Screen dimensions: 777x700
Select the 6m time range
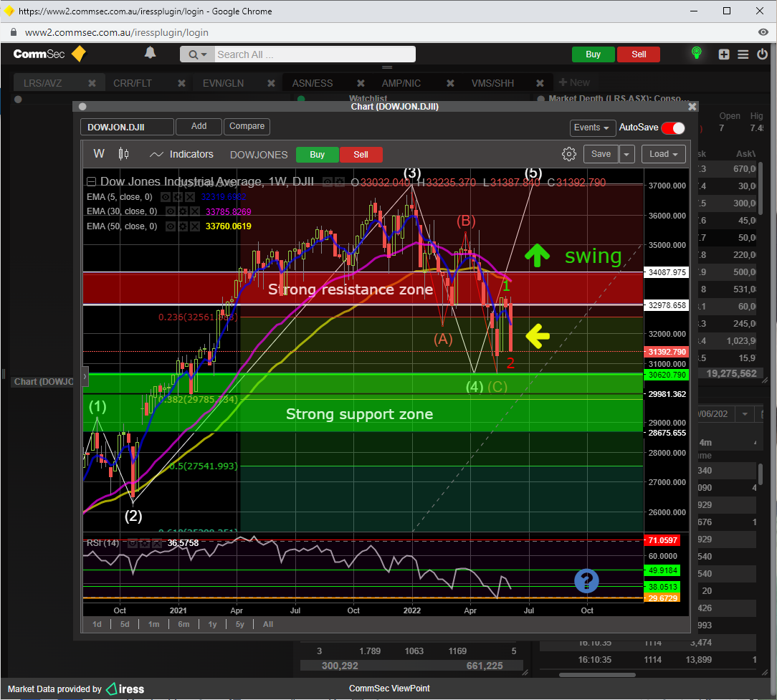click(183, 624)
